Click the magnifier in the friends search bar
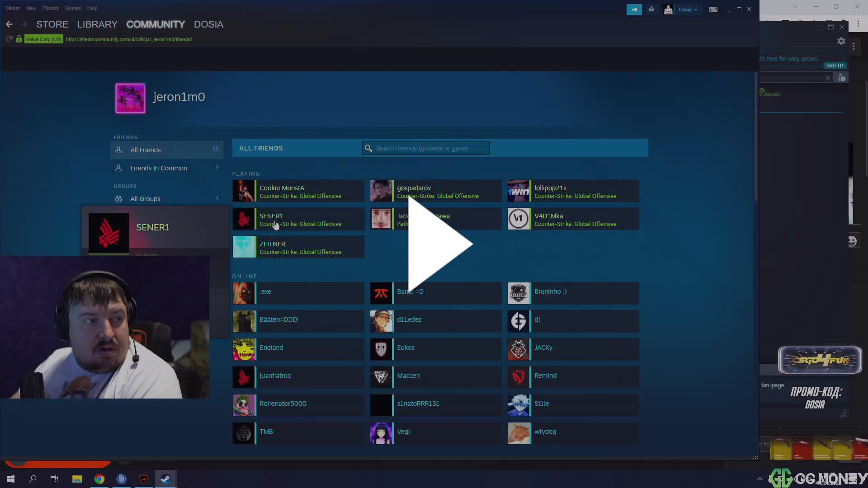This screenshot has width=868, height=488. coord(368,148)
